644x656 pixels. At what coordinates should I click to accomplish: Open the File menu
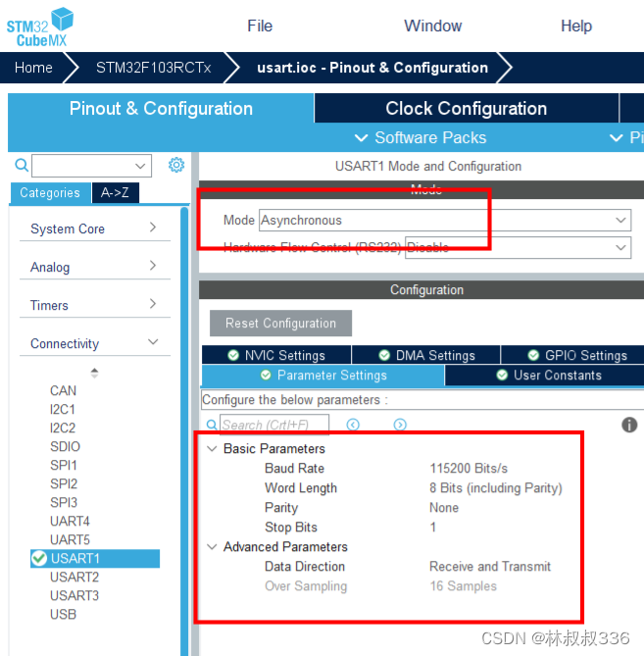coord(260,25)
